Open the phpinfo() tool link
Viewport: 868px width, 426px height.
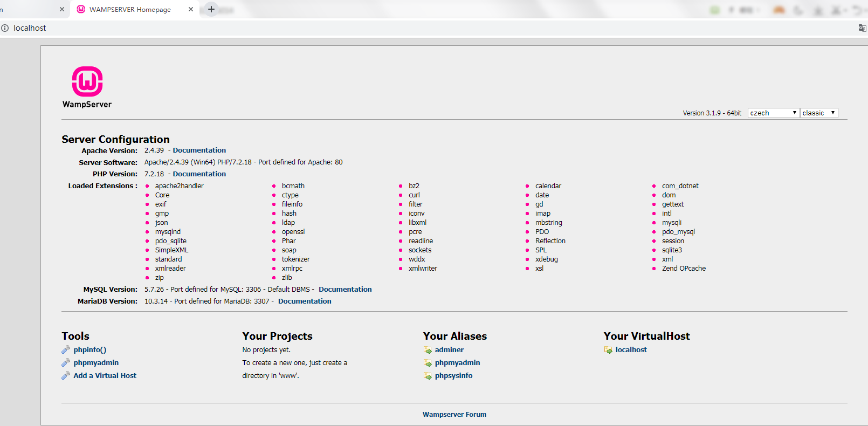click(90, 350)
